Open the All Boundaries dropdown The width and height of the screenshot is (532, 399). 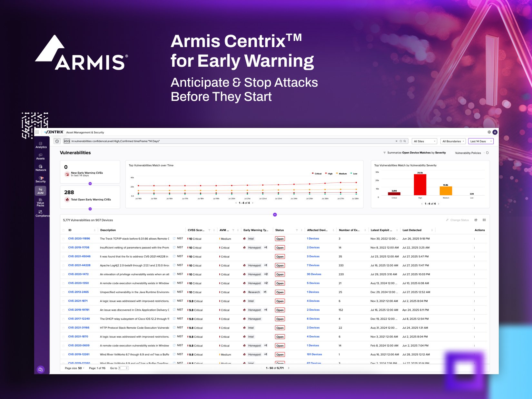(453, 141)
